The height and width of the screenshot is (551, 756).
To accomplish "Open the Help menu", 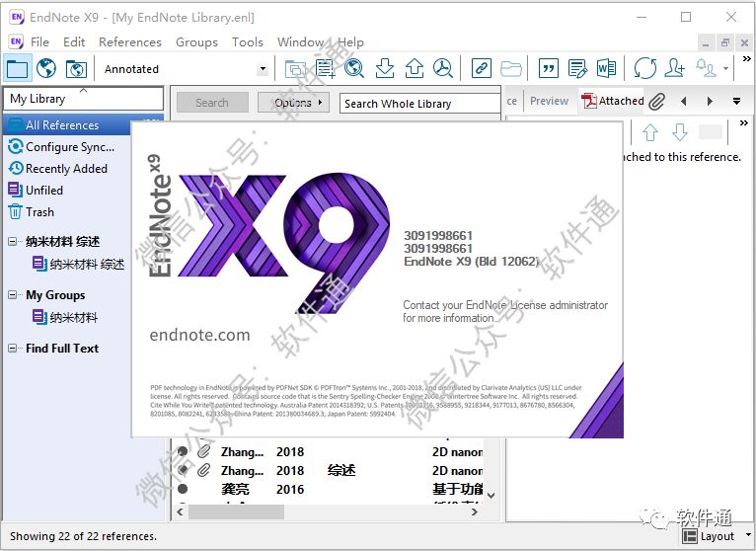I will (x=350, y=42).
